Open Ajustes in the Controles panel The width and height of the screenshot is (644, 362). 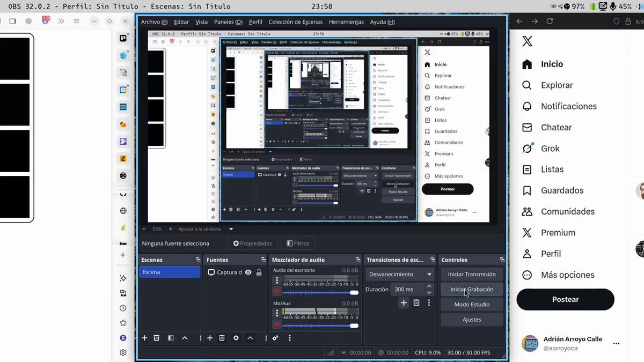click(472, 320)
